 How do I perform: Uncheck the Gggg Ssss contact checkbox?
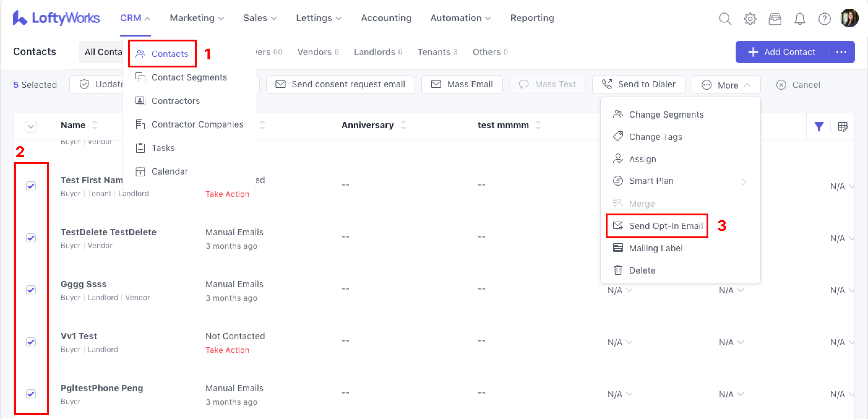pyautogui.click(x=31, y=290)
